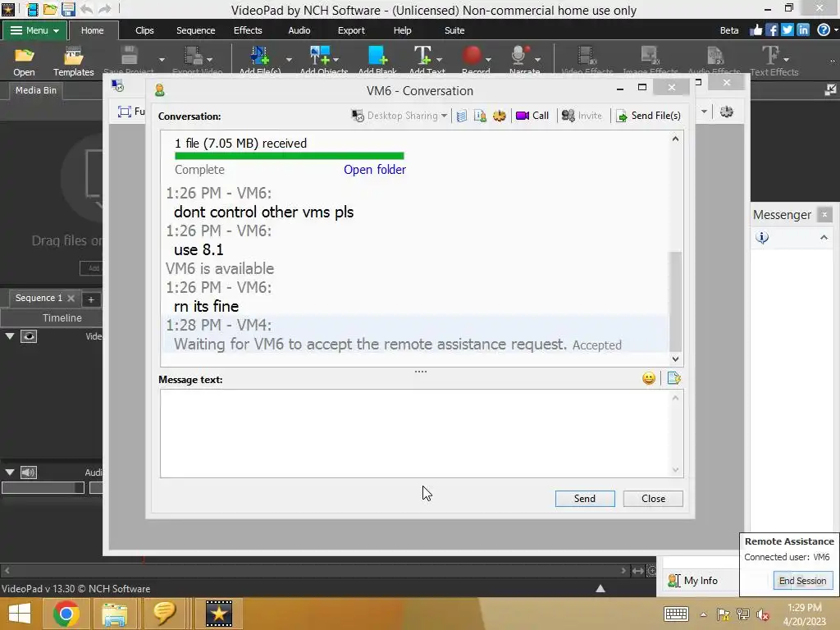
Task: Select the Media Bin tab
Action: 36,90
